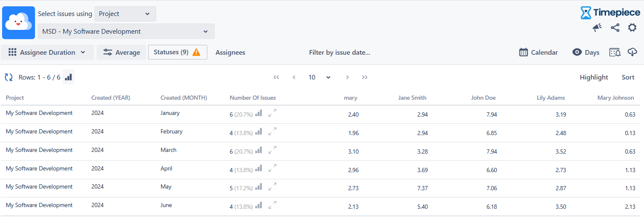Show bar chart for February issues
Screen dimensions: 644x218
tap(259, 132)
